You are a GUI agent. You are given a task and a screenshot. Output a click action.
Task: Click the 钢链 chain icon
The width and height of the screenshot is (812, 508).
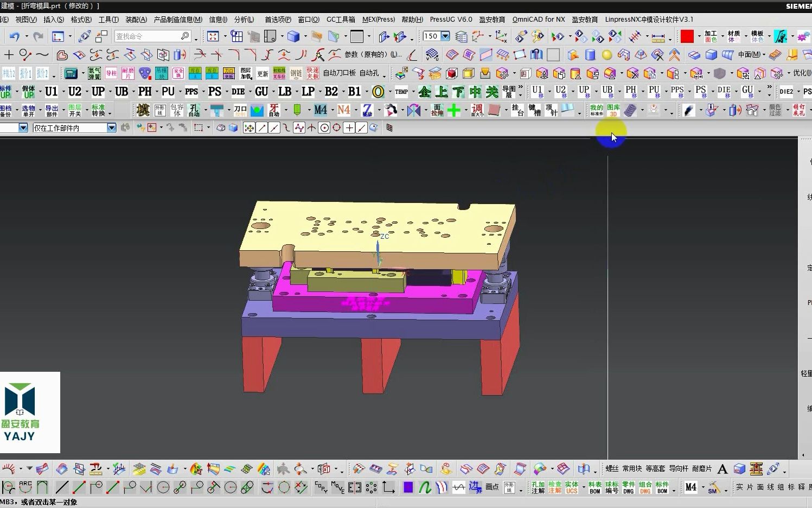296,73
